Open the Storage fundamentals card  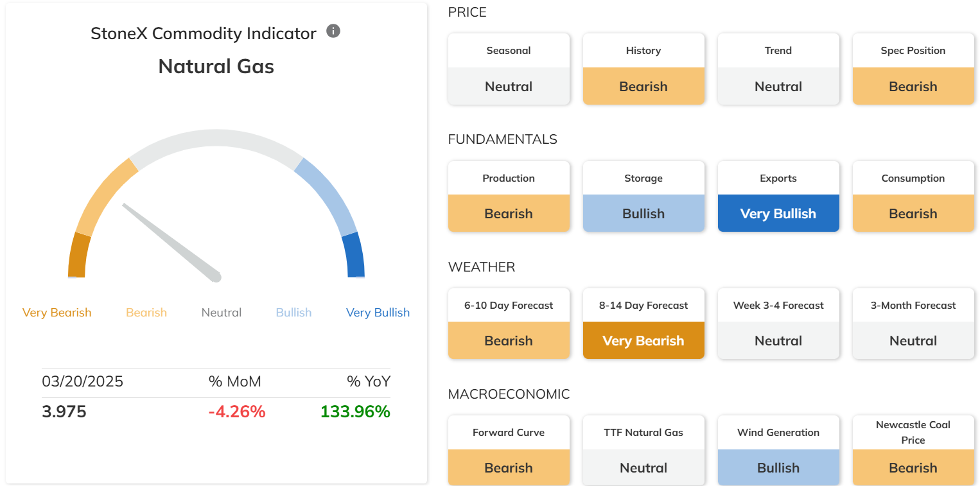tap(643, 196)
